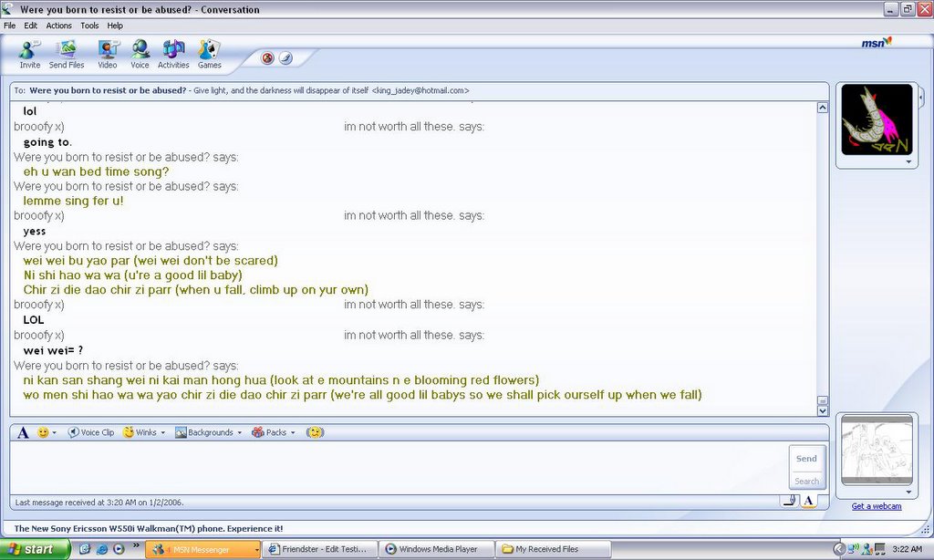This screenshot has width=934, height=560.
Task: Click wireless network tray icon
Action: [854, 549]
